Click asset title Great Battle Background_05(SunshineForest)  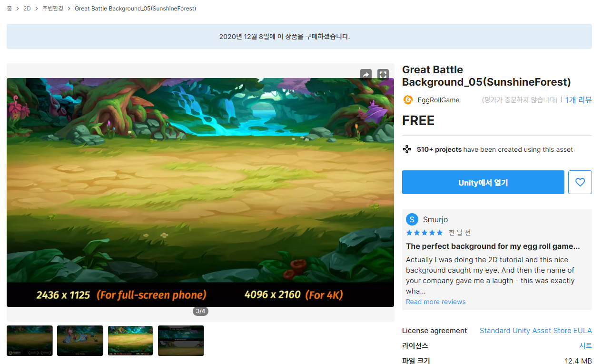click(486, 76)
